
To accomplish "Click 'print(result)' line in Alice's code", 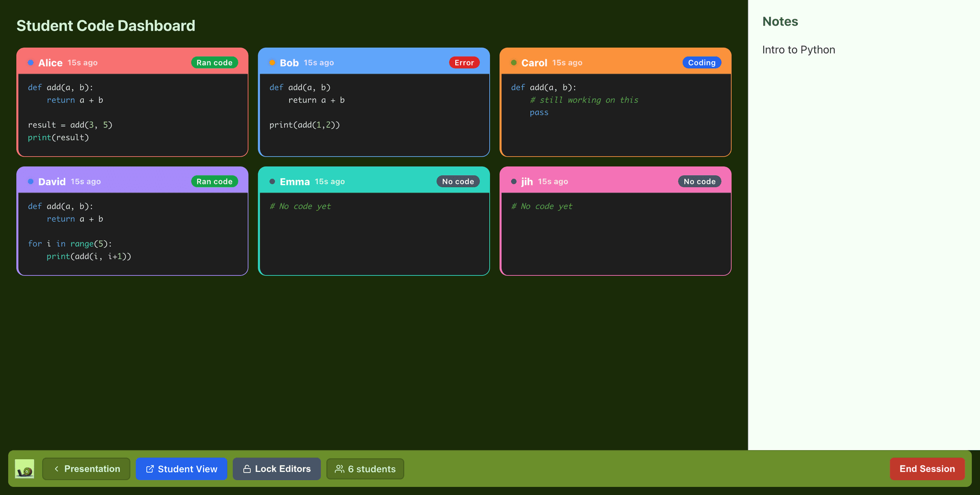I will tap(58, 137).
